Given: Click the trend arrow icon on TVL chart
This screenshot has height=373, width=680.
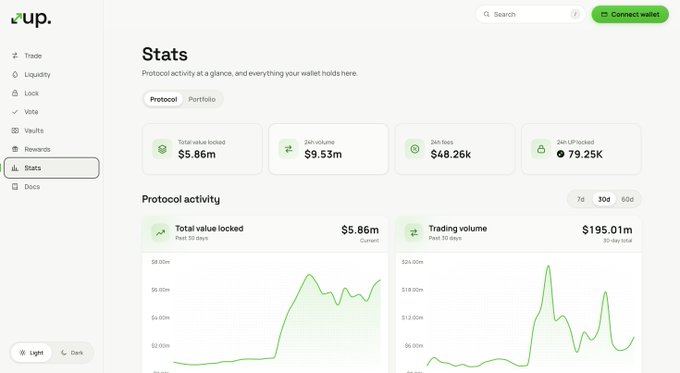Looking at the screenshot, I should click(160, 232).
